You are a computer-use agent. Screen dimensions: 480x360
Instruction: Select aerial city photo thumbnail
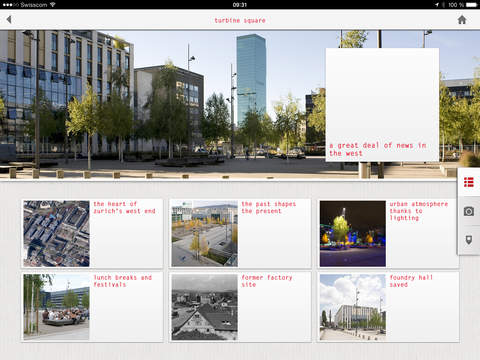click(56, 233)
